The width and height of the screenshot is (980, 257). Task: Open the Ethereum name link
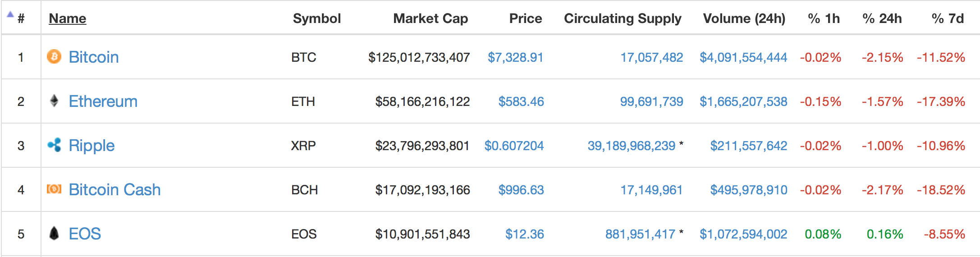[x=103, y=101]
